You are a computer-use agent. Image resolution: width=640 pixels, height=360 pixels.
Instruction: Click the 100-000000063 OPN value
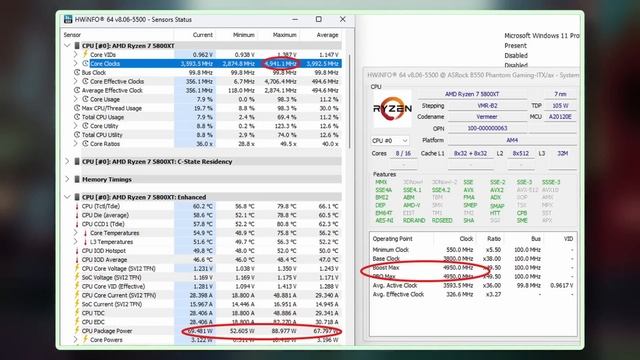pos(487,128)
